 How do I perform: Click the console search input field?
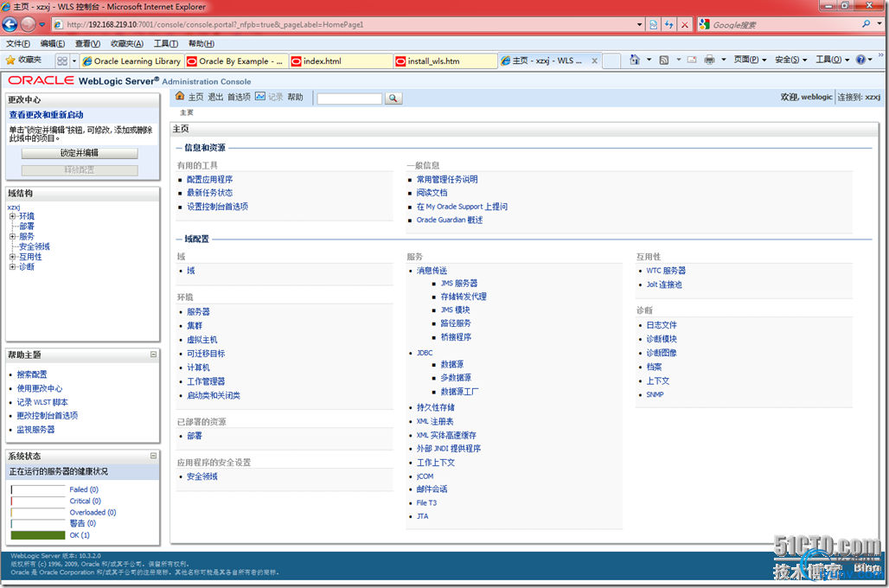coord(349,99)
